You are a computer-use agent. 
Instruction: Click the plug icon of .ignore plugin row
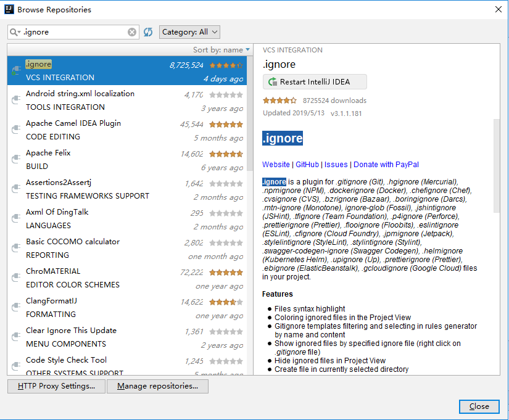click(x=16, y=70)
